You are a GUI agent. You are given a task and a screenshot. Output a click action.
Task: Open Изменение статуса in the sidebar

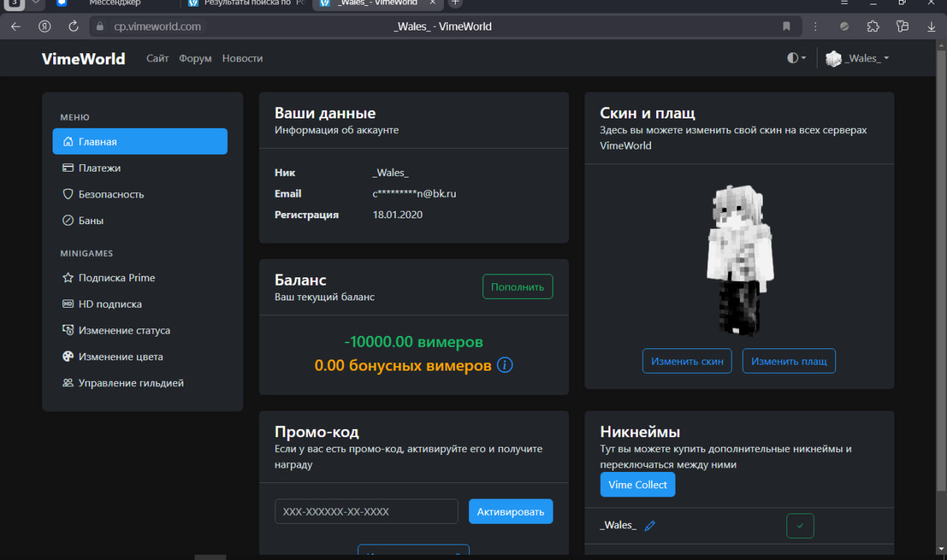[x=140, y=330]
